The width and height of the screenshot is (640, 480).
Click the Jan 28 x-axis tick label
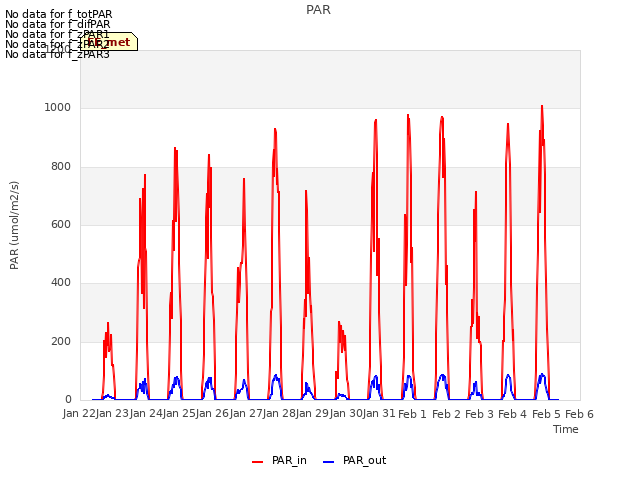click(279, 414)
